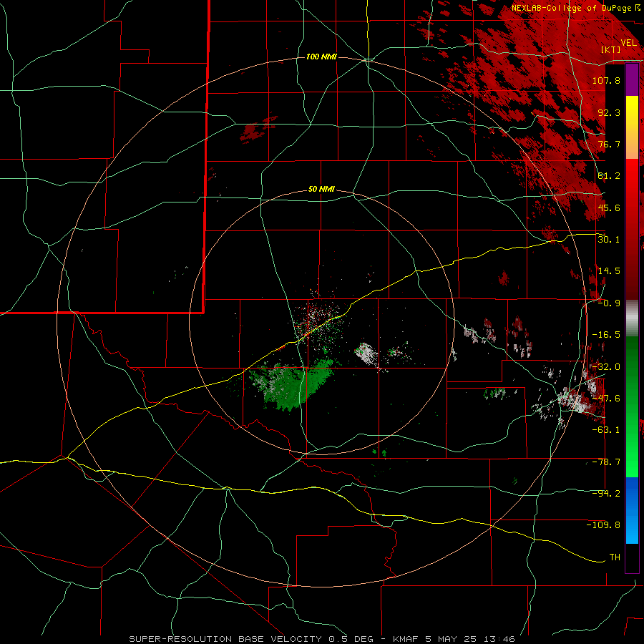The height and width of the screenshot is (644, 644).
Task: Select the green inbound segment of color bar
Action: [x=632, y=406]
